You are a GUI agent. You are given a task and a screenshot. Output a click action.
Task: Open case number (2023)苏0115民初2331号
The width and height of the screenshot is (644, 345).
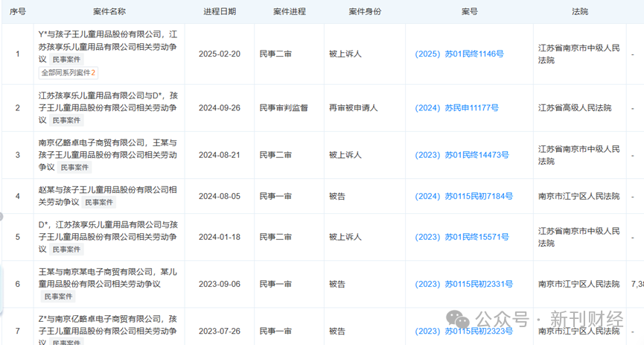click(x=464, y=284)
